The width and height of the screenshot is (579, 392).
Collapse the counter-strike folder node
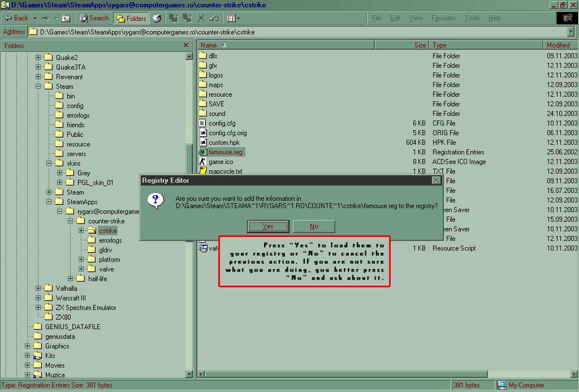(70, 221)
